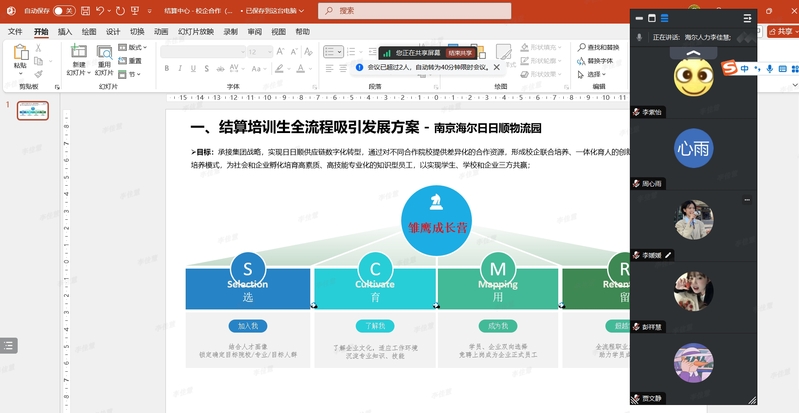Viewport: 799px width, 413px height.
Task: Click 替换字体 (Replace Fonts)
Action: point(595,61)
